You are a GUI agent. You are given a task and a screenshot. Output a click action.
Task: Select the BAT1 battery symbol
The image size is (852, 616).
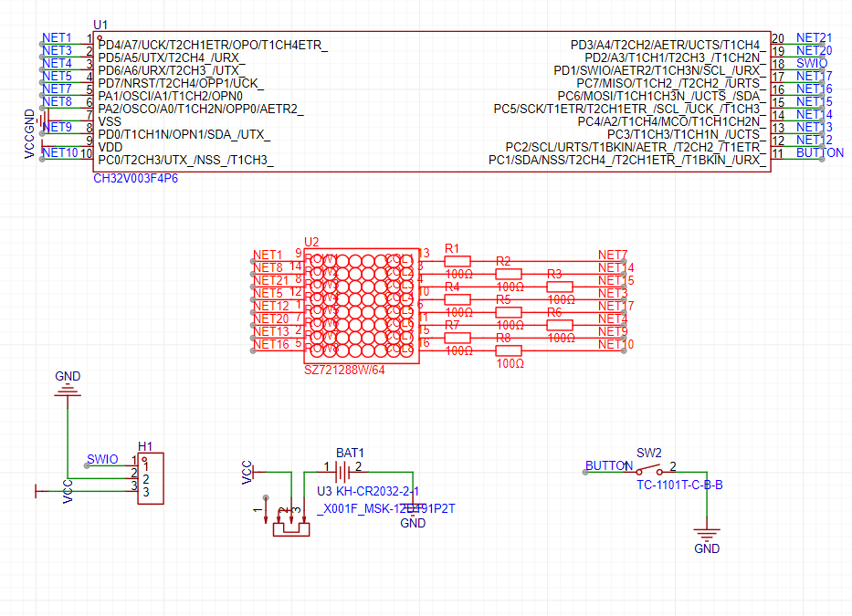coord(342,472)
